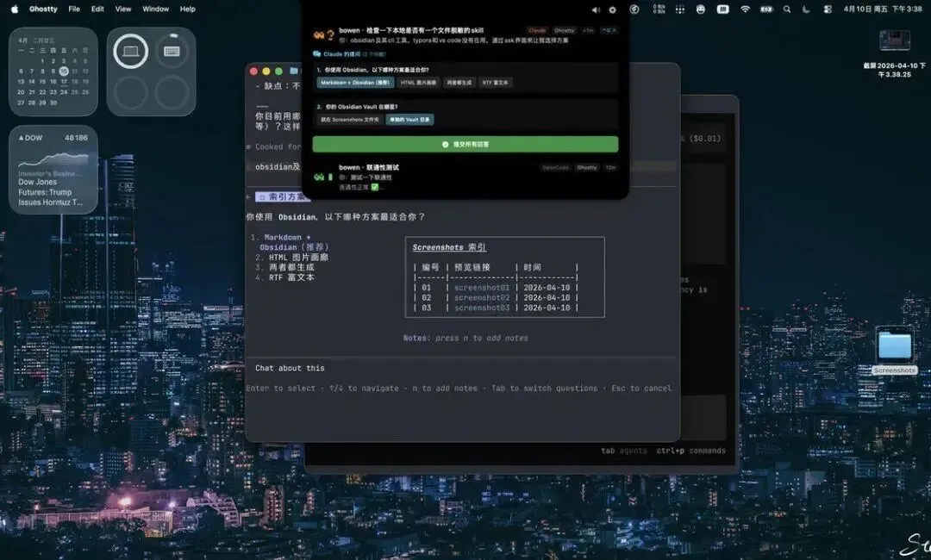Open the Wi-Fi status menu

pos(745,9)
